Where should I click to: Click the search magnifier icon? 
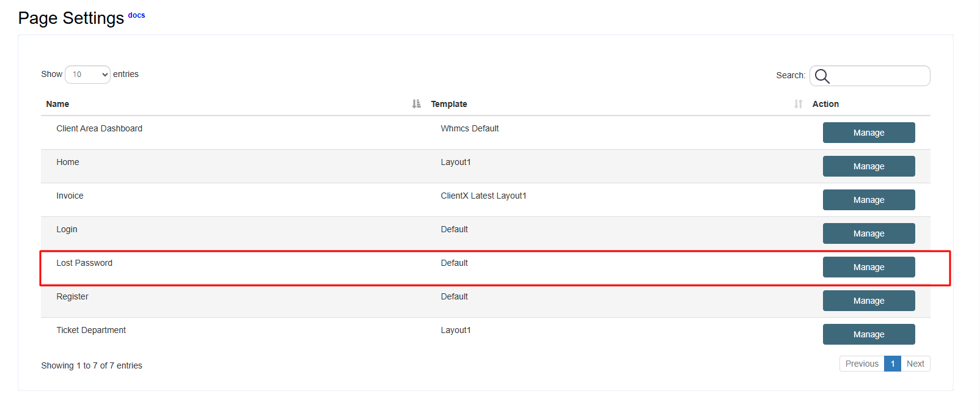coord(822,76)
